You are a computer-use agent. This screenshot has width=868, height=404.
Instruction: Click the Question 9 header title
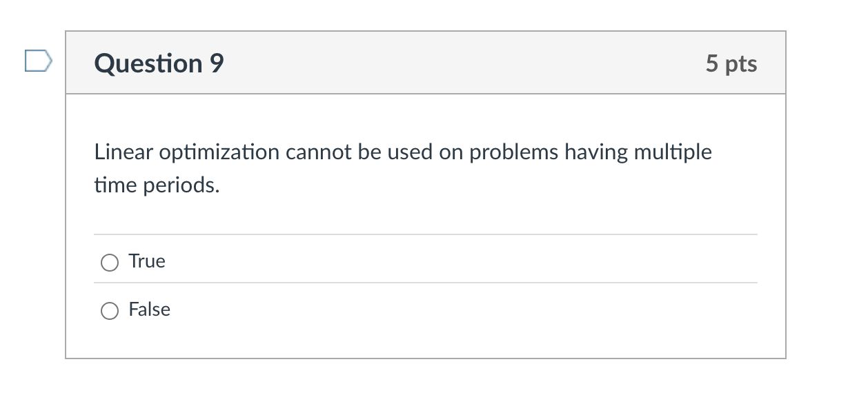point(158,63)
